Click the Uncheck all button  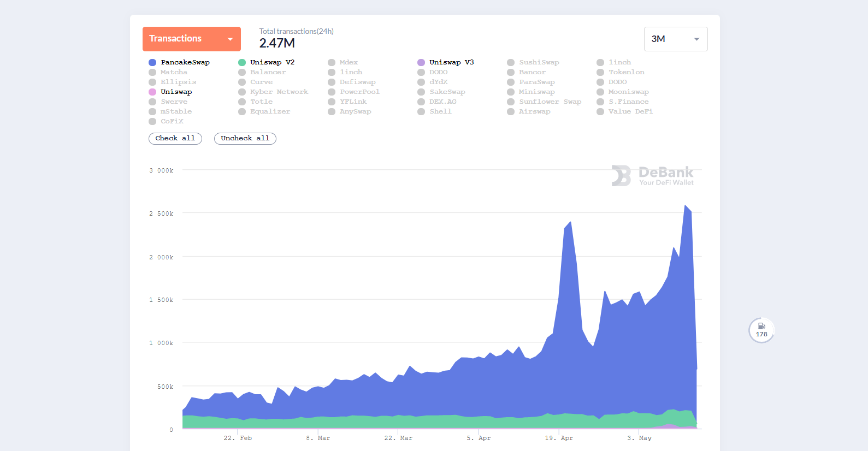click(x=245, y=139)
